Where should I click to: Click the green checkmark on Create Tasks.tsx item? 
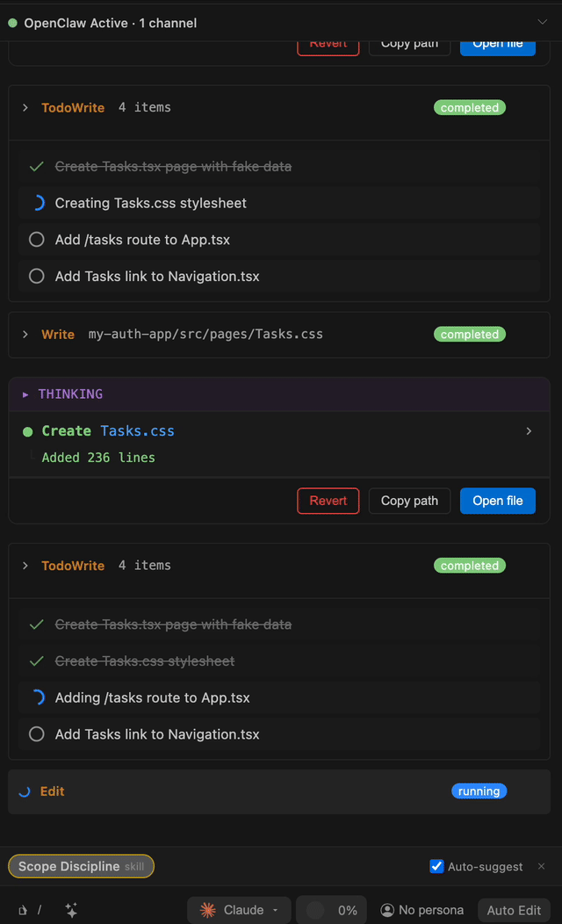[36, 165]
